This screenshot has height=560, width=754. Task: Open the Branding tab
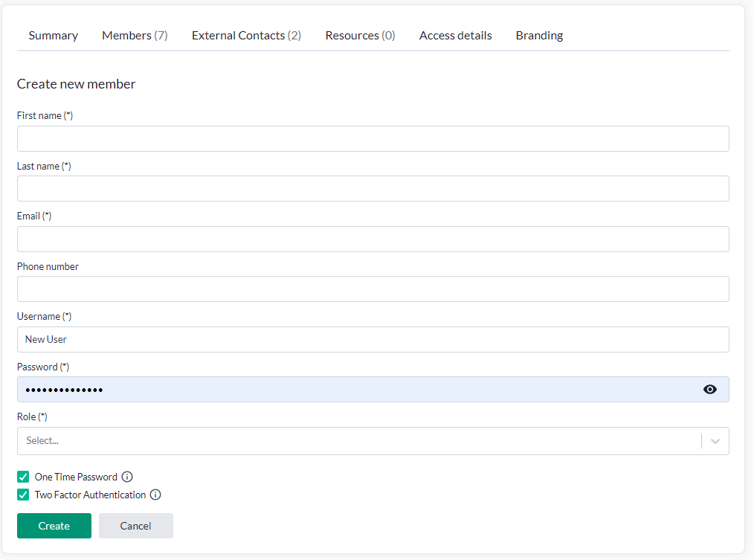pyautogui.click(x=540, y=36)
